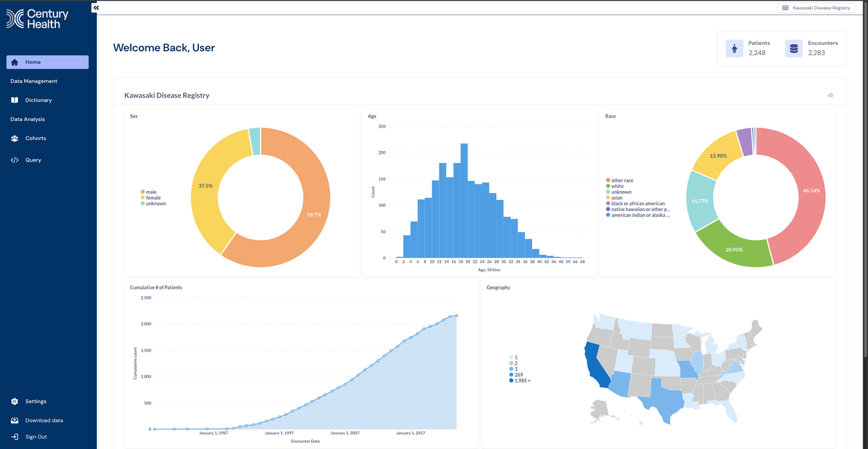Click the Sign Out arrow icon

point(15,437)
